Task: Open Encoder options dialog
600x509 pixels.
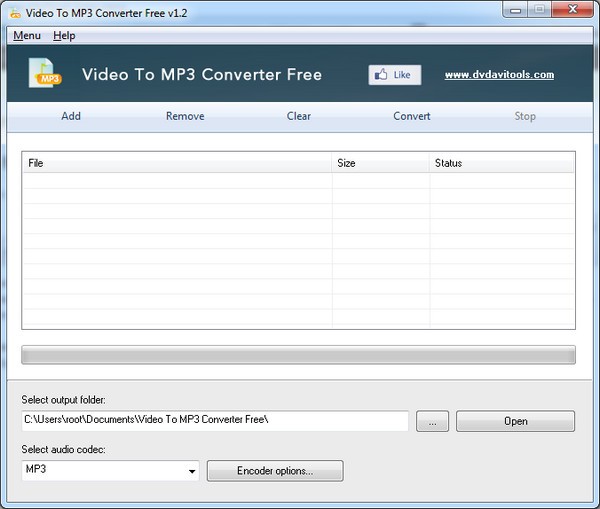Action: click(275, 471)
